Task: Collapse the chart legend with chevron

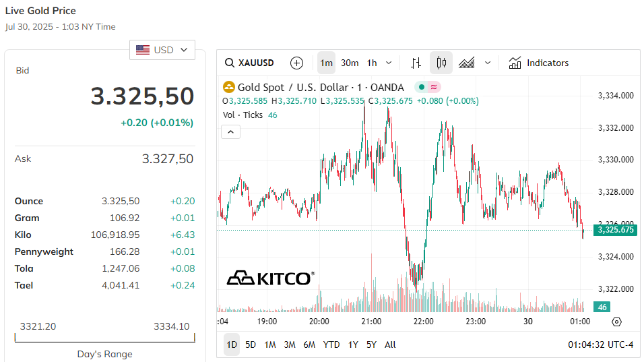Action: (231, 132)
